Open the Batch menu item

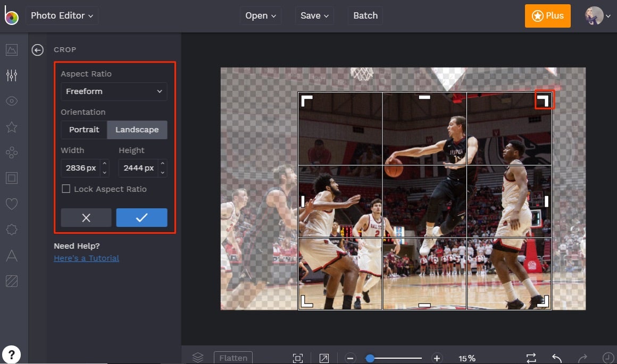pyautogui.click(x=365, y=15)
